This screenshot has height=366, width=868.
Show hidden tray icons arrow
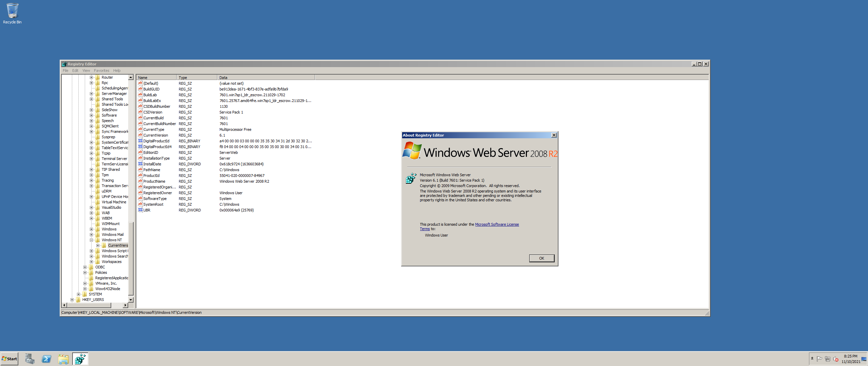tap(812, 359)
